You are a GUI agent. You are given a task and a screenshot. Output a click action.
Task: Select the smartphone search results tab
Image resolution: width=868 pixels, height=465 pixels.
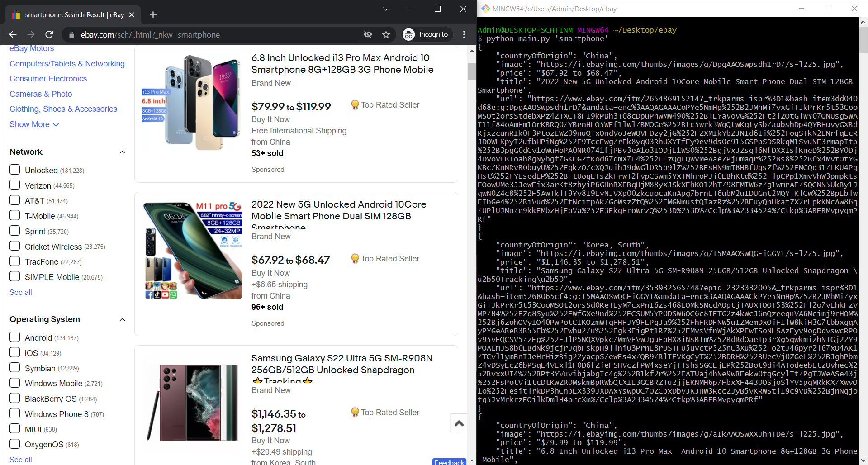[x=72, y=14]
